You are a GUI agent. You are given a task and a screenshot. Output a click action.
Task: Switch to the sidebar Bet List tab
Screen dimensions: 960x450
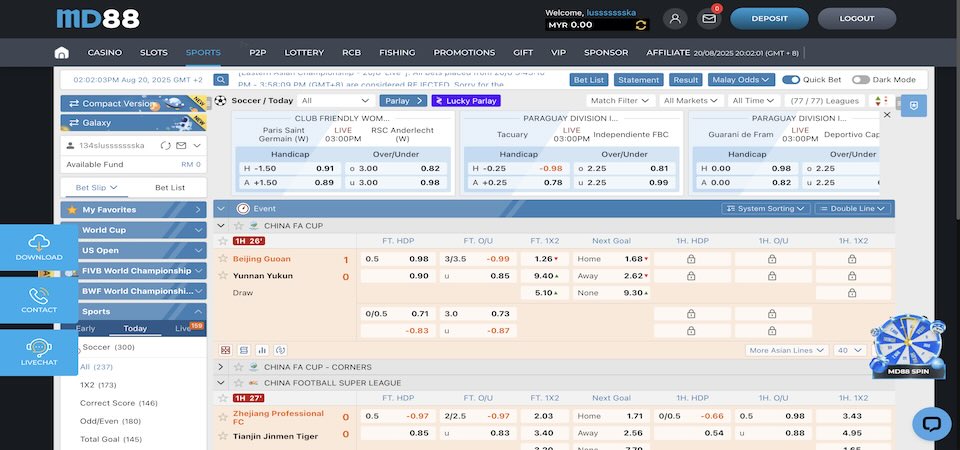click(x=170, y=187)
